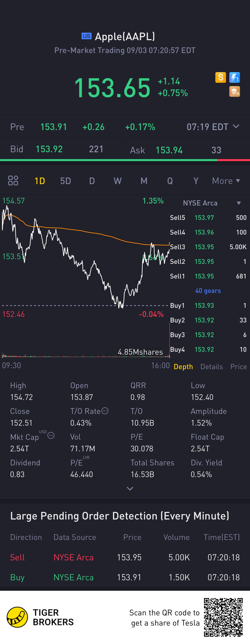Tap the 4.85Mshares volume label
The width and height of the screenshot is (250, 644).
[140, 352]
